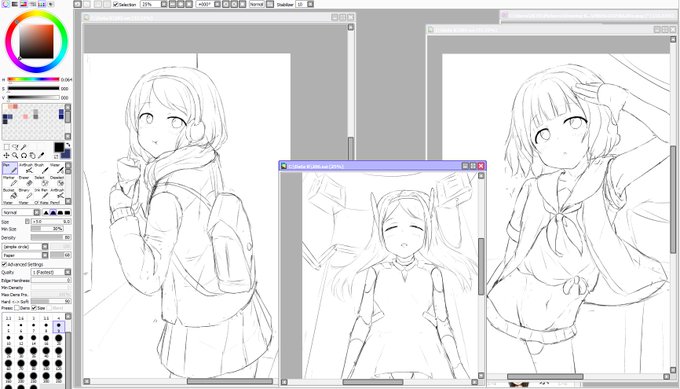Click the right canvas window's vertical scrollbar
Viewport: 680px width, 389px height.
[x=673, y=199]
